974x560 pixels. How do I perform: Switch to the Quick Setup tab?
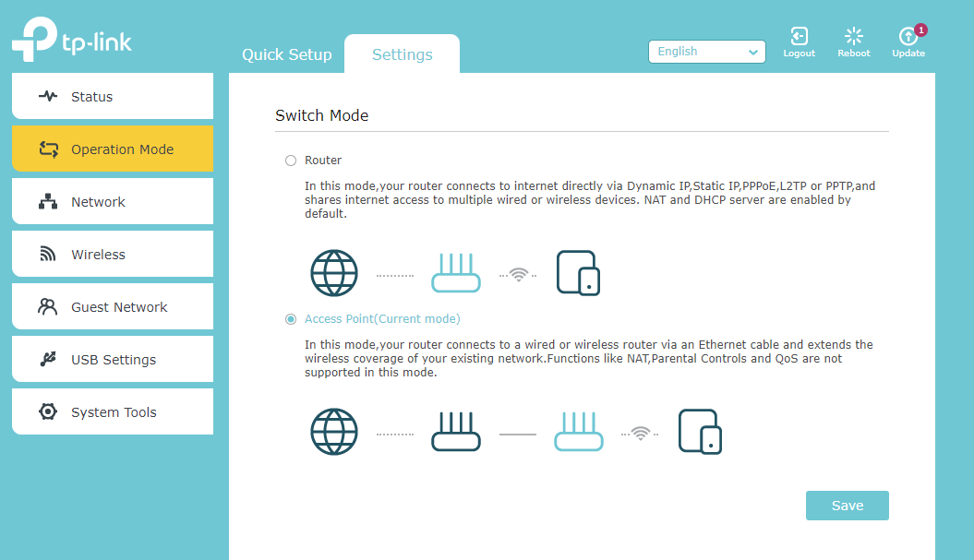coord(287,54)
